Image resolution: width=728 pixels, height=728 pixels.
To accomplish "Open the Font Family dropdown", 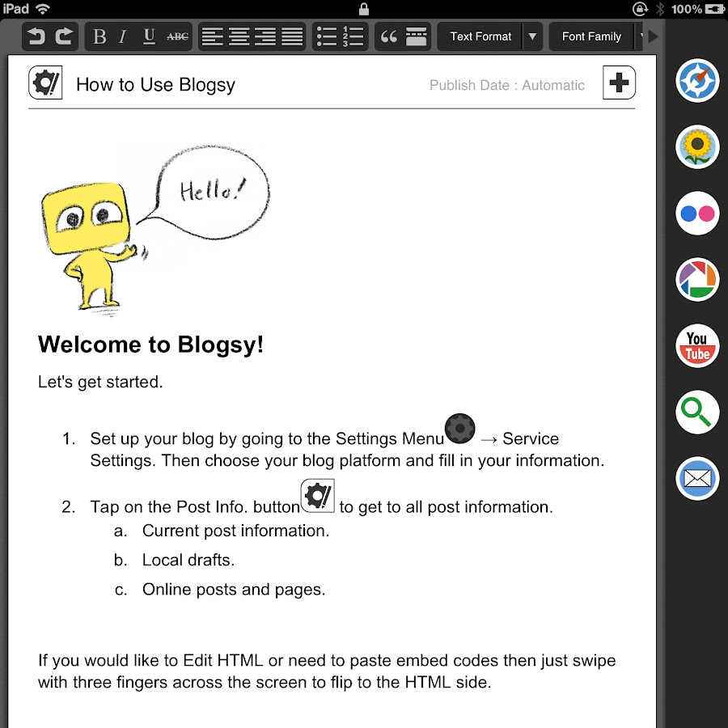I will pos(591,36).
